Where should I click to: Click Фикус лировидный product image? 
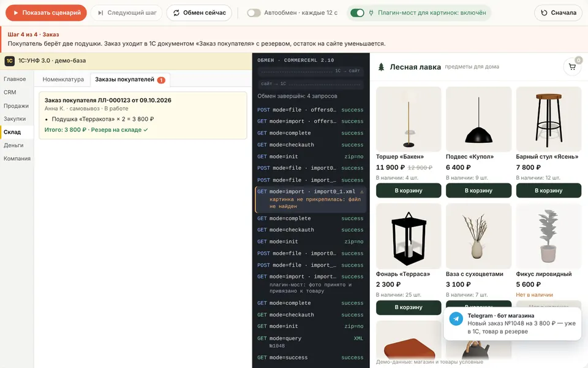pyautogui.click(x=549, y=236)
